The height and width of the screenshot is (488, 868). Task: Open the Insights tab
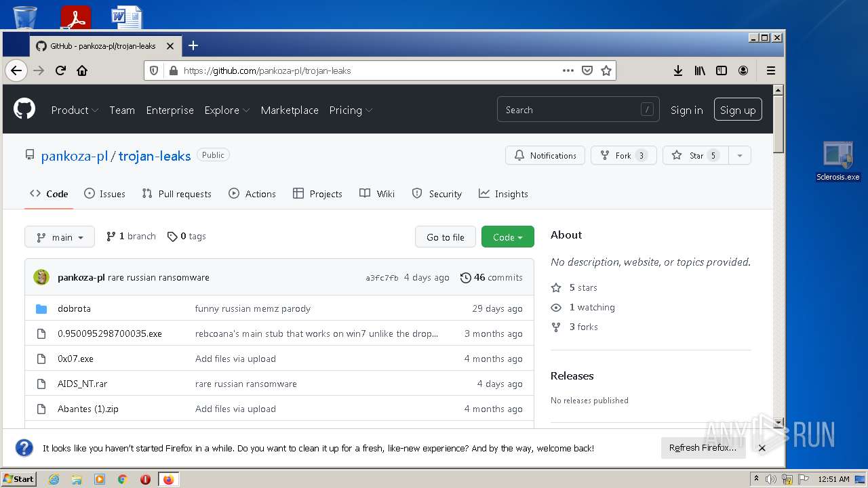(x=503, y=194)
